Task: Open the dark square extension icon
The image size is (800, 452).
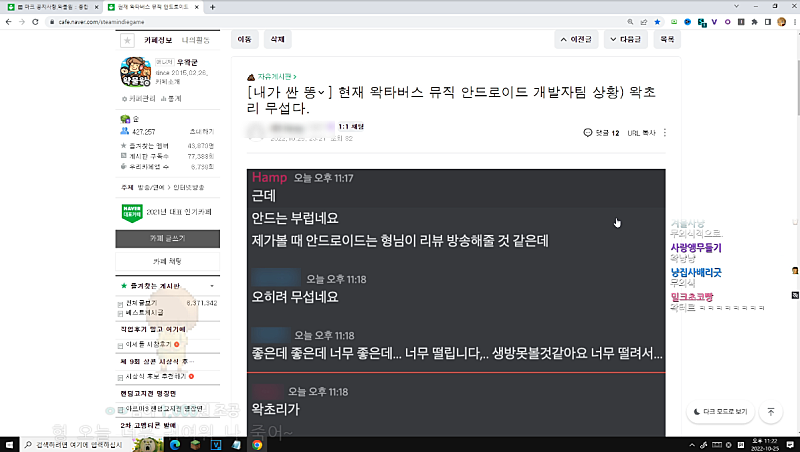Action: (741, 22)
